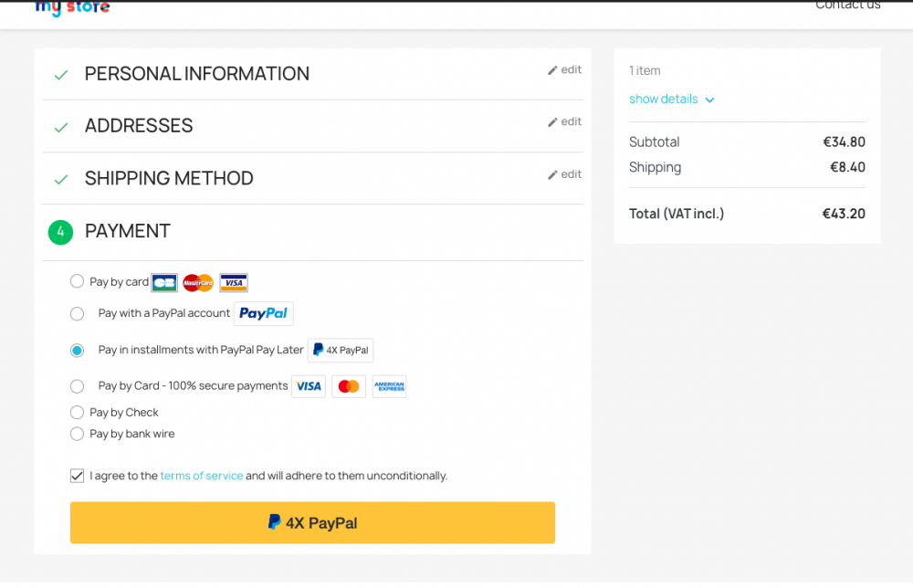
Task: Expand show details in the cart summary
Action: [x=671, y=99]
